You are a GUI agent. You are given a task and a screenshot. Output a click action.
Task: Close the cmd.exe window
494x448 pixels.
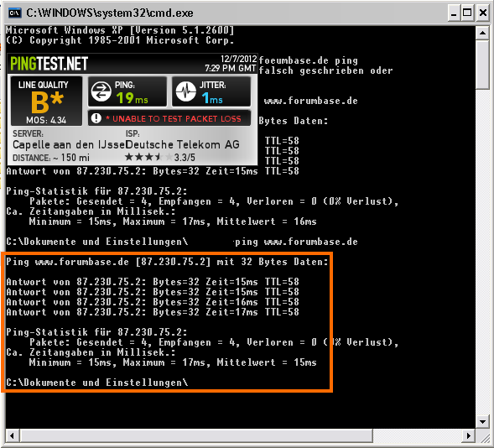[x=482, y=13]
